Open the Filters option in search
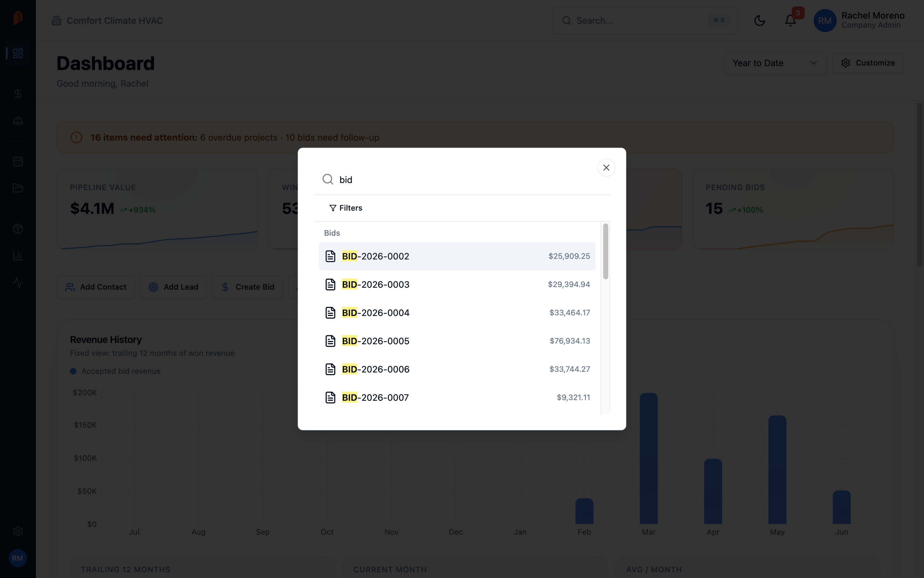The width and height of the screenshot is (924, 578). [x=346, y=208]
